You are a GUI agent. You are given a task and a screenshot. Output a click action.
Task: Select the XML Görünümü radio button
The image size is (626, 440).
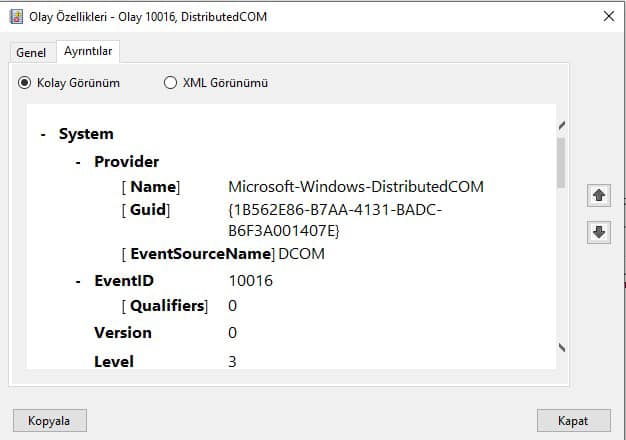(x=170, y=83)
